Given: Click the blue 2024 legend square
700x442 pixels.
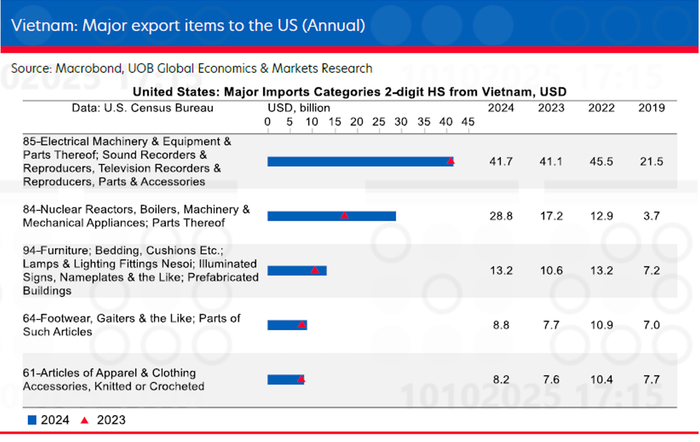Looking at the screenshot, I should point(33,422).
